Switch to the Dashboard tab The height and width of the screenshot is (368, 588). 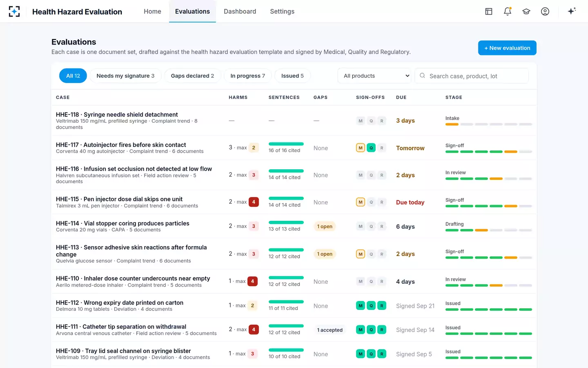coord(240,11)
